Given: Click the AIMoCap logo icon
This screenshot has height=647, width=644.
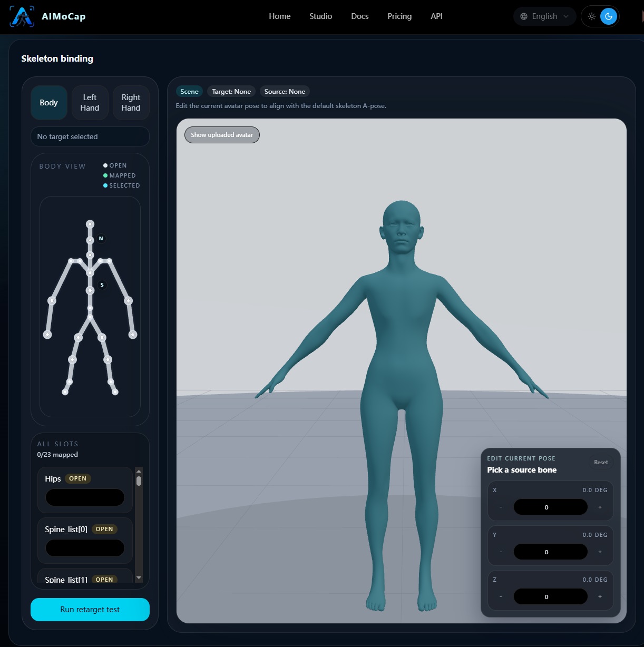Looking at the screenshot, I should point(22,16).
